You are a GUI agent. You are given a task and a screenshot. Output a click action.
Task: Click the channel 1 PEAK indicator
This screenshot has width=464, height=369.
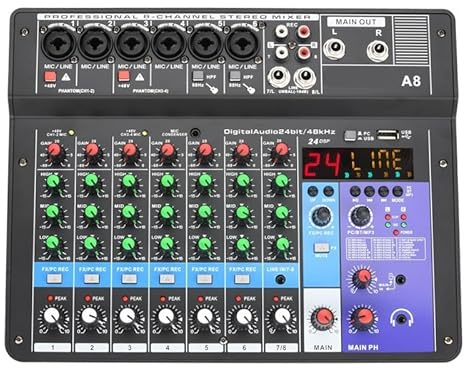click(x=50, y=298)
